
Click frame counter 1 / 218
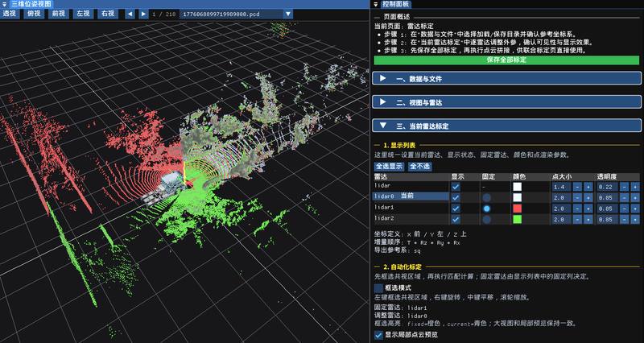(x=163, y=14)
